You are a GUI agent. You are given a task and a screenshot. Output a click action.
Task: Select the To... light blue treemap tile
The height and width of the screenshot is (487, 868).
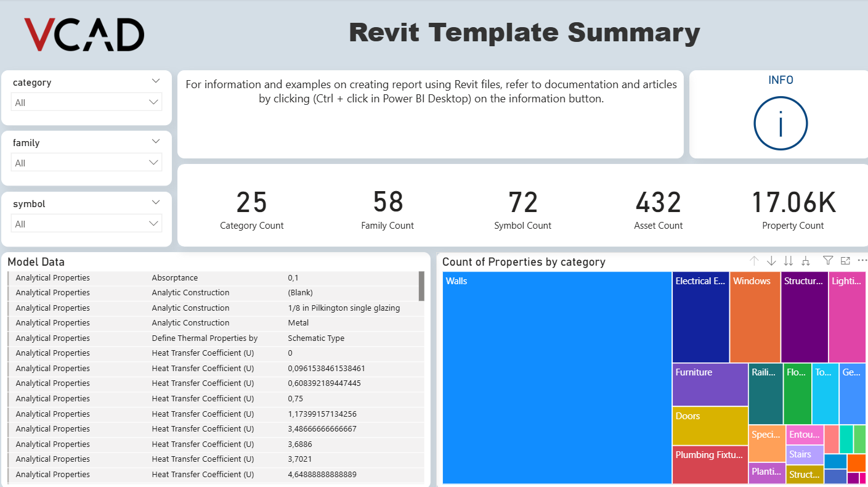[825, 394]
